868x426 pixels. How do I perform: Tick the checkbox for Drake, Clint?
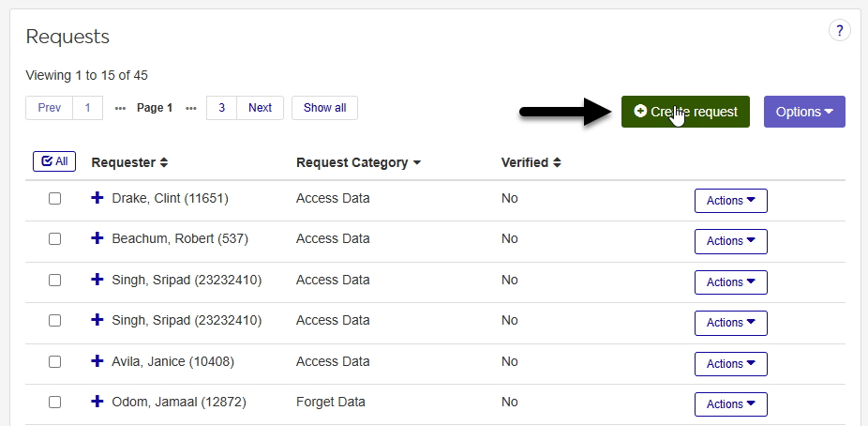[x=54, y=198]
